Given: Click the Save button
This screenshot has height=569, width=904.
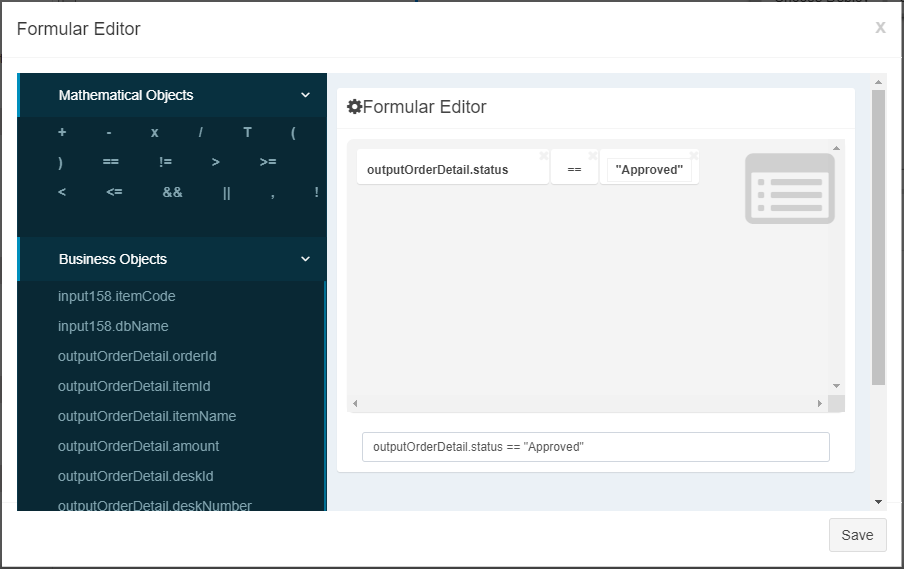Looking at the screenshot, I should (857, 535).
